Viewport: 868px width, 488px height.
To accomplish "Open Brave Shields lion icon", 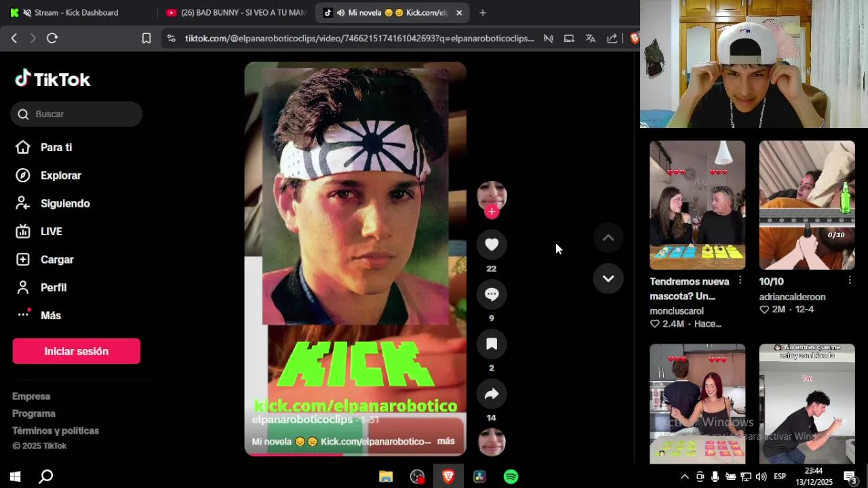I will coord(634,39).
